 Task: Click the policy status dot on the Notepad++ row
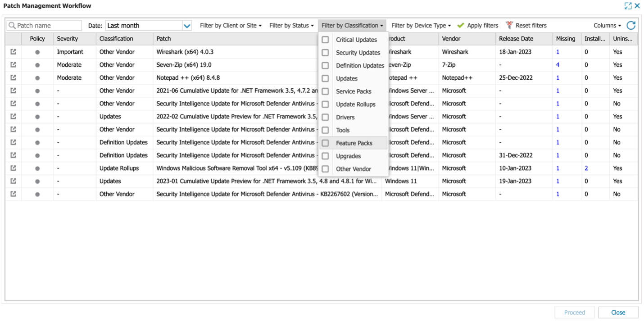37,77
